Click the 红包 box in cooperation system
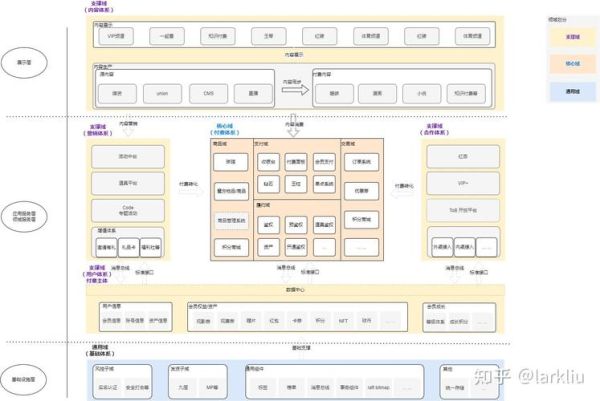Viewport: 600px width, 401px height. pyautogui.click(x=459, y=157)
